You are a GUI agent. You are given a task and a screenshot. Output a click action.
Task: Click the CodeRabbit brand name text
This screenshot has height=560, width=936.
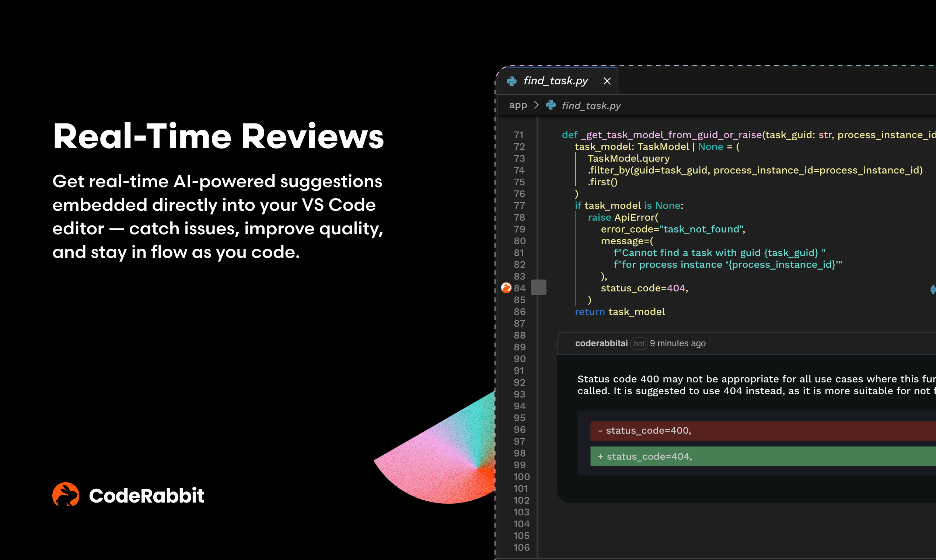coord(146,496)
